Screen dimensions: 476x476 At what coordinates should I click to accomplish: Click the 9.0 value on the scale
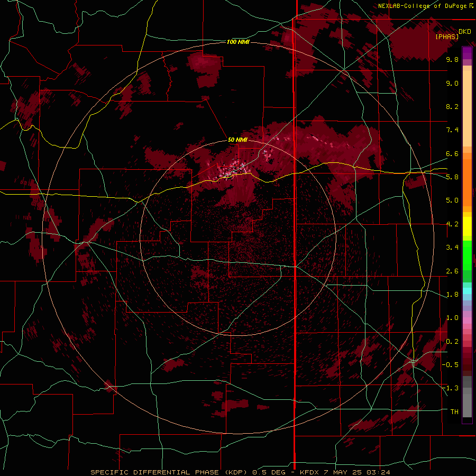click(452, 83)
